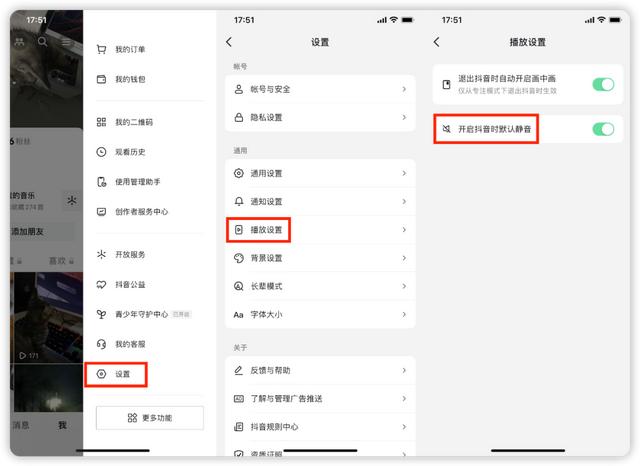This screenshot has width=640, height=466.
Task: Tap the hamburger menu icon on profile
Action: [66, 41]
